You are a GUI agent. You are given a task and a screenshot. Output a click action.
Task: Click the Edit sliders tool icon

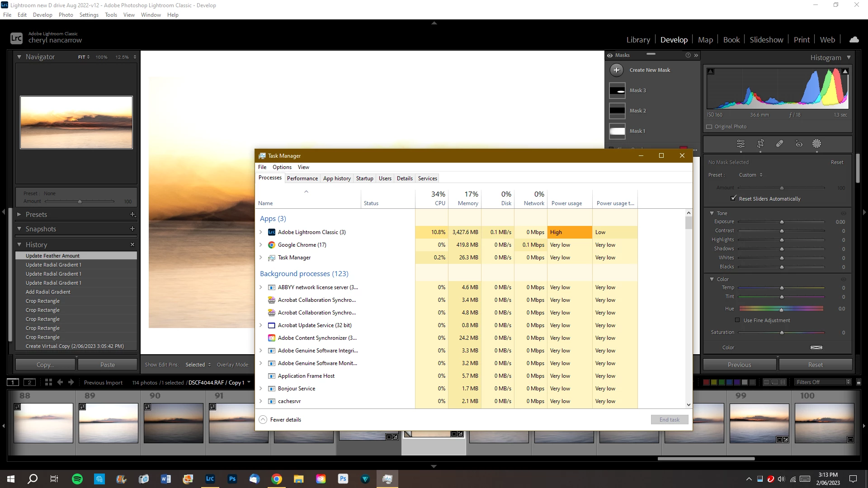coord(741,144)
